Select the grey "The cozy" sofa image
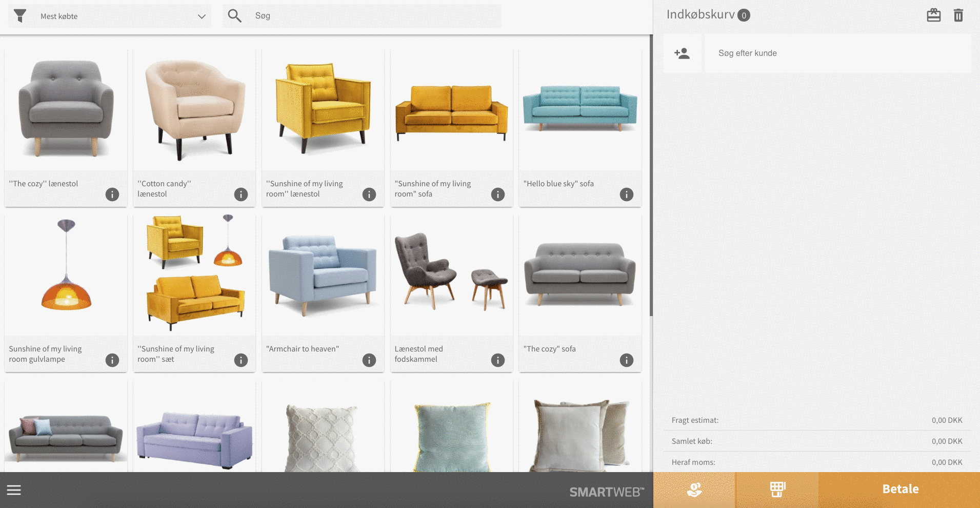This screenshot has height=508, width=980. [580, 275]
